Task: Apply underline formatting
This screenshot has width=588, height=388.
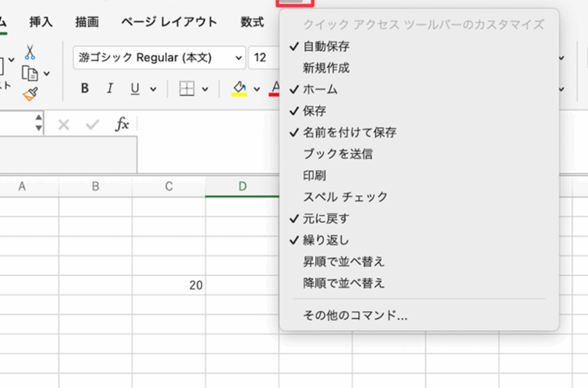Action: 135,88
